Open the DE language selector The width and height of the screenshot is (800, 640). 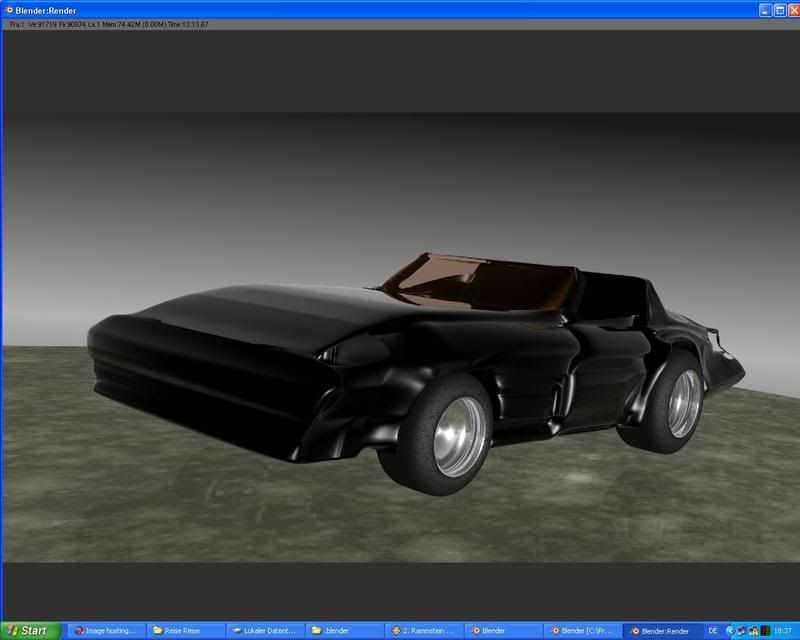(713, 631)
